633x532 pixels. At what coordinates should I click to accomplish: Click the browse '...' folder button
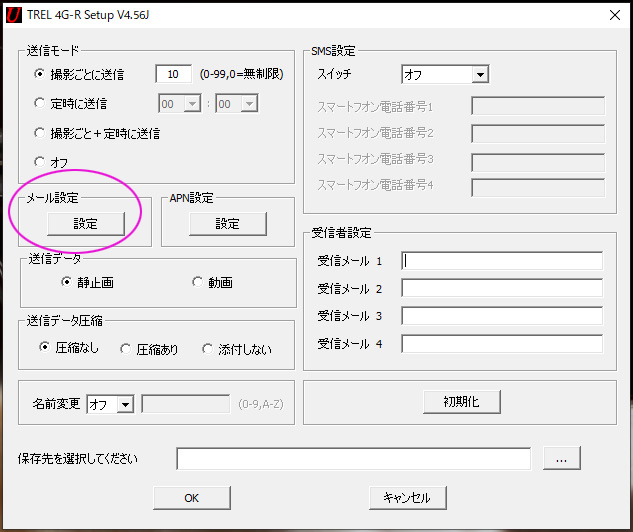(x=561, y=458)
